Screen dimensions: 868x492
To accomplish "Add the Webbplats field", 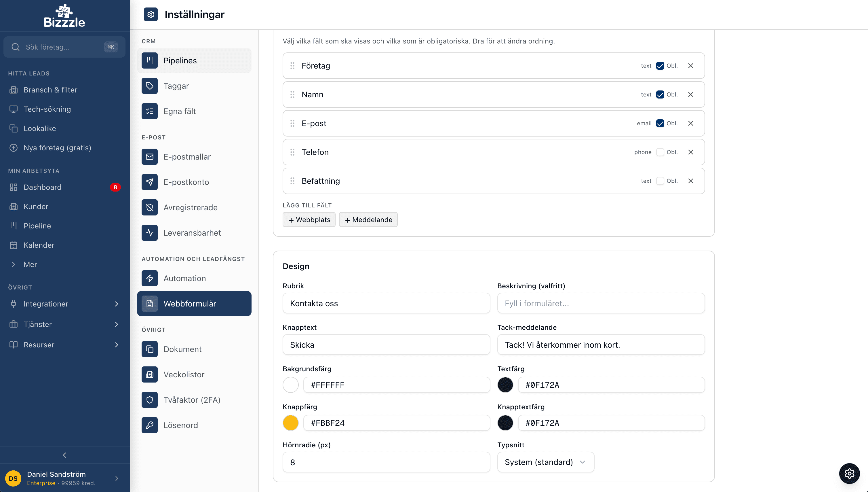I will pos(309,219).
